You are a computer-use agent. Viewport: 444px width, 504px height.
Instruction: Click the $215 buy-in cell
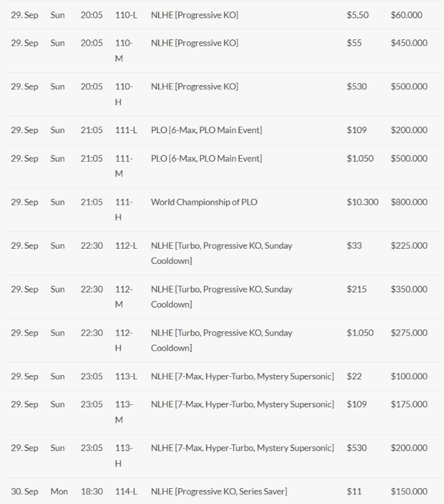pos(356,289)
